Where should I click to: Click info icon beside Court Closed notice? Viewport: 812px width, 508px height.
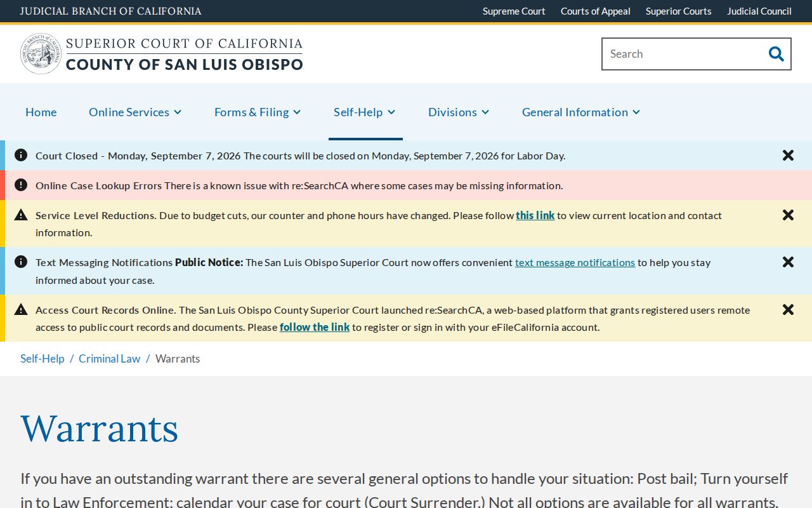[x=21, y=155]
